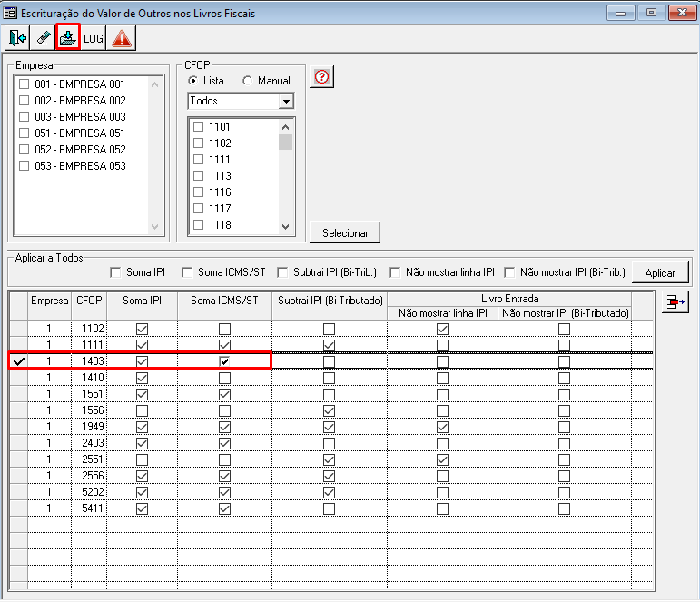Click the Selecionar button
The width and height of the screenshot is (700, 602).
click(x=345, y=232)
